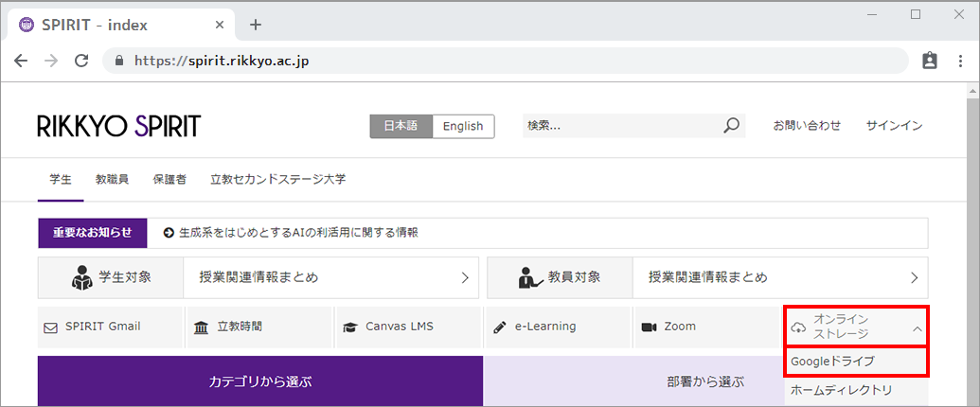Viewport: 980px width, 407px height.
Task: Click the teacher icon beside 教員対象
Action: click(x=530, y=277)
